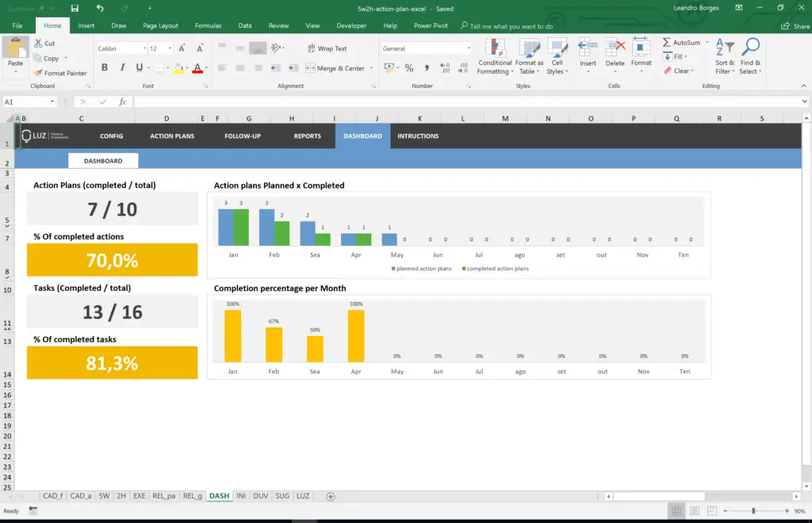
Task: Click the increase indent icon
Action: [293, 68]
